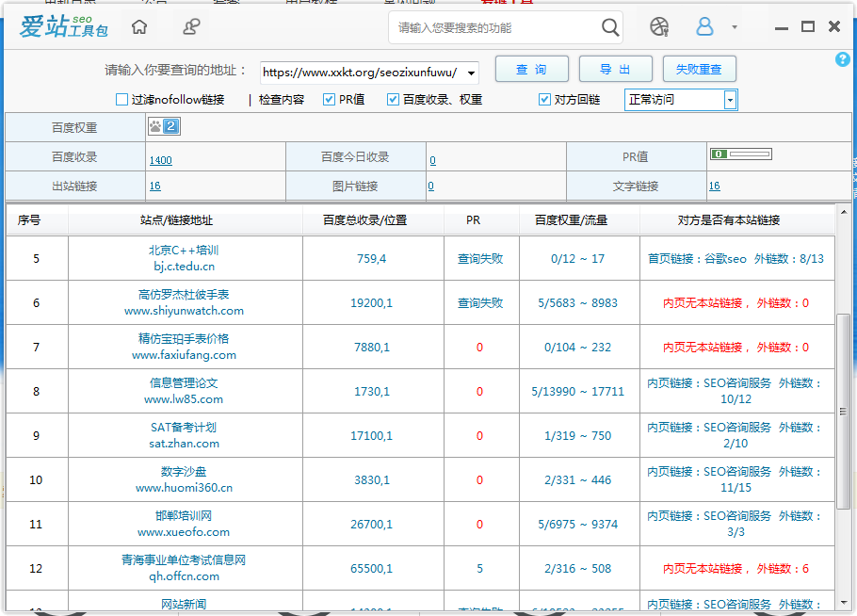Click the link/chain tool icon

(x=191, y=26)
